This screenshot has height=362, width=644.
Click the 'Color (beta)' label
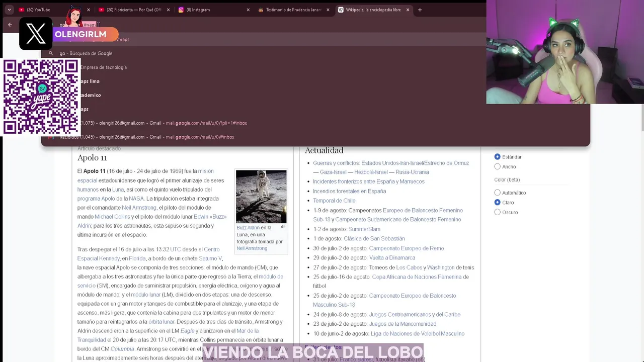507,179
